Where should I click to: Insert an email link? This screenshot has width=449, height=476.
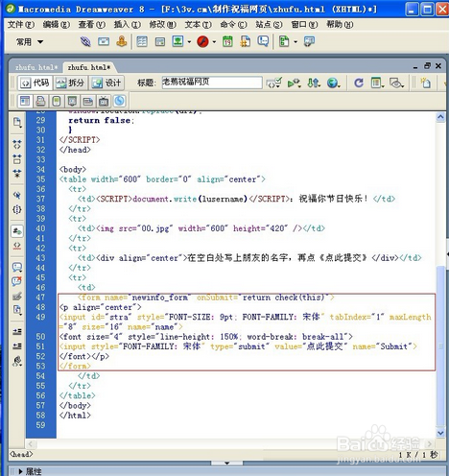pos(104,41)
